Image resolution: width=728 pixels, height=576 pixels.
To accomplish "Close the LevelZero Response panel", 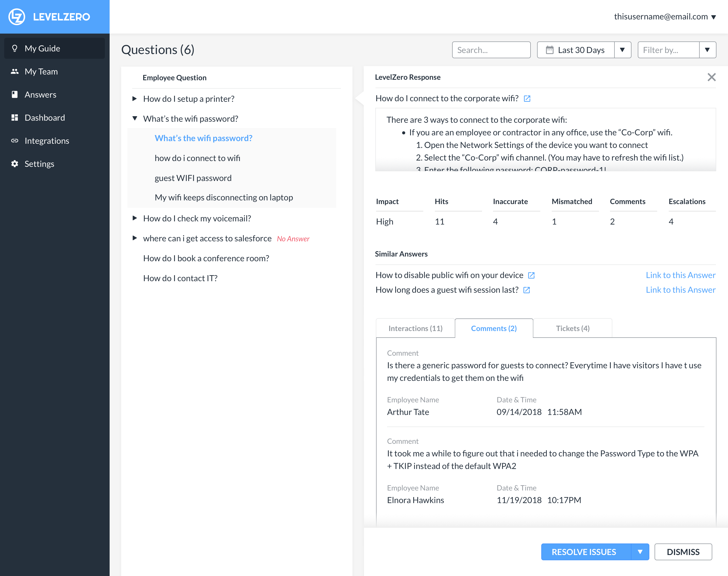I will [711, 77].
